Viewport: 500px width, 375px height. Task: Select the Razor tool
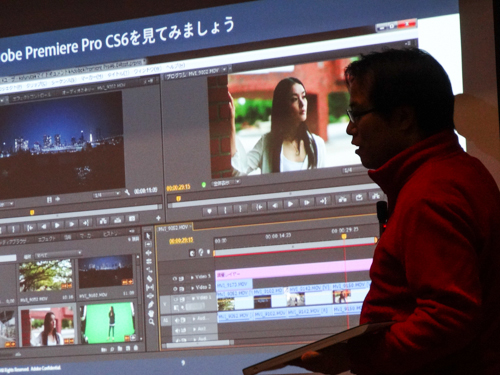149,278
